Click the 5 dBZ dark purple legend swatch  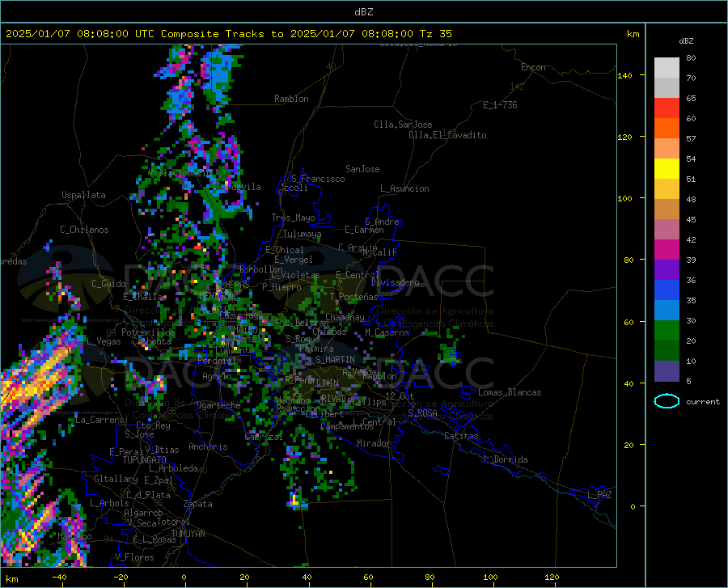pos(667,371)
